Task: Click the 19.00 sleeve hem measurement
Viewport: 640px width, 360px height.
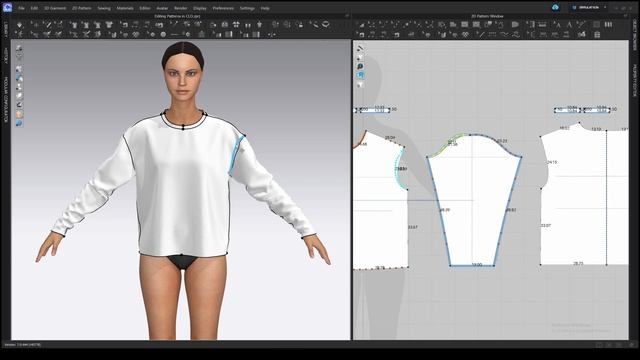Action: [x=476, y=265]
